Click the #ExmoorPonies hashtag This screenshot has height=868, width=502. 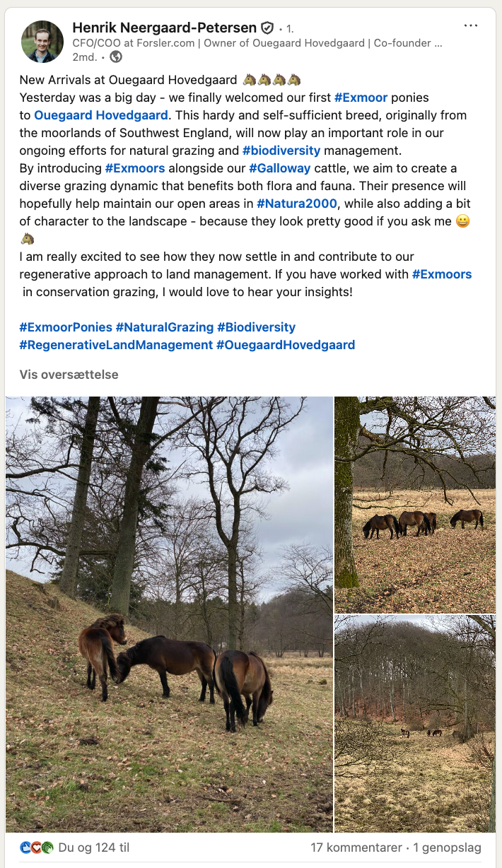click(66, 327)
